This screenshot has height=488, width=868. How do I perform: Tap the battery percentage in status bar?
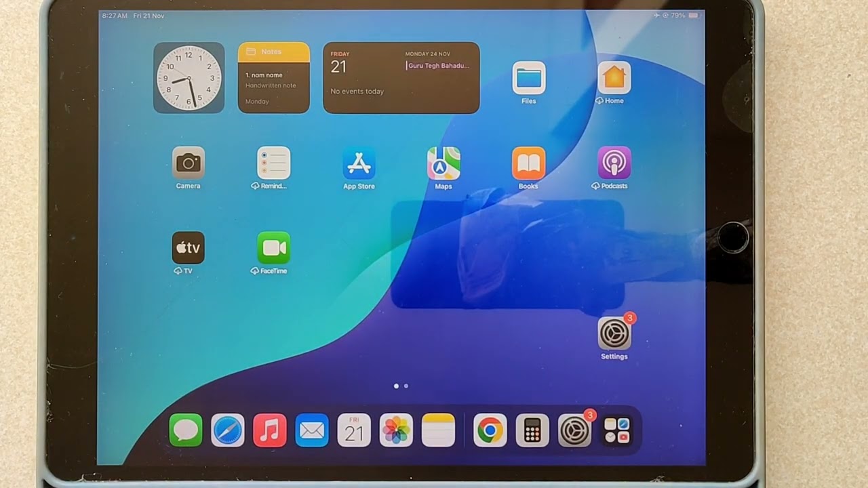pos(677,15)
